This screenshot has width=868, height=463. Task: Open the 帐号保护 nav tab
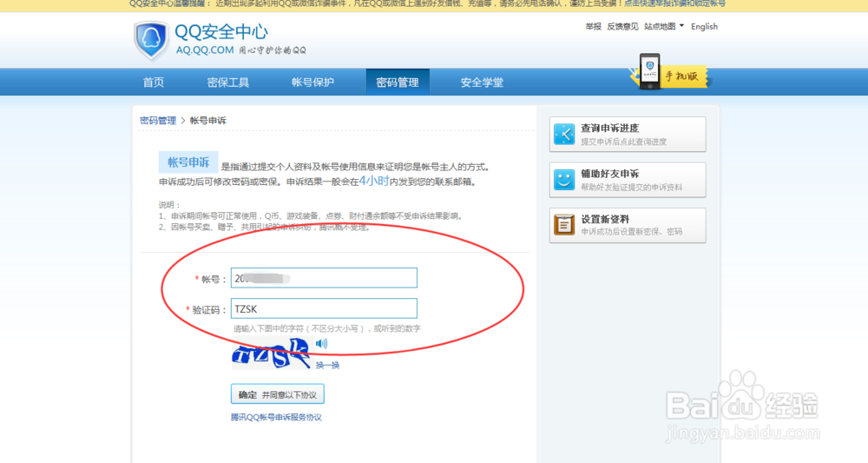tap(312, 83)
